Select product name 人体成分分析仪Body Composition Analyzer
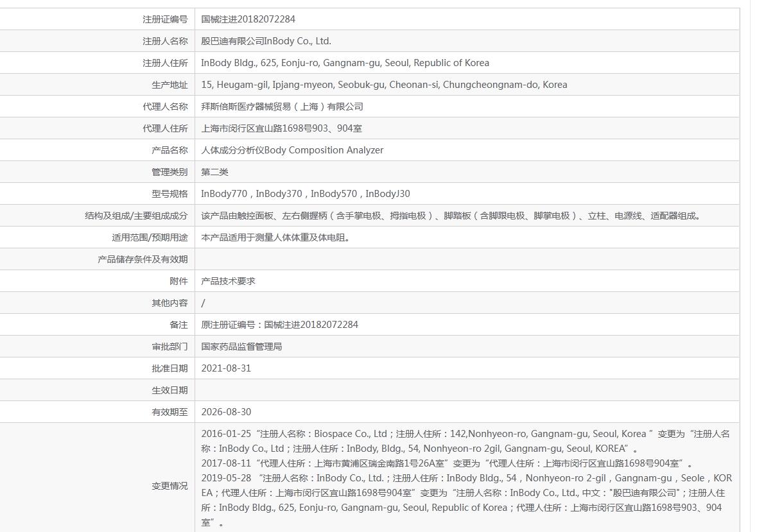This screenshot has width=757, height=532. pos(292,150)
